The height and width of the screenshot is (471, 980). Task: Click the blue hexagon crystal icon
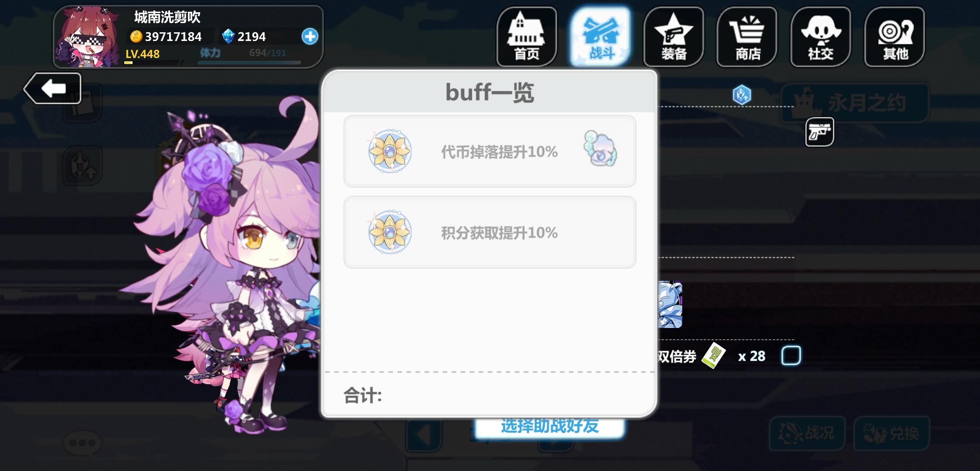[x=742, y=95]
